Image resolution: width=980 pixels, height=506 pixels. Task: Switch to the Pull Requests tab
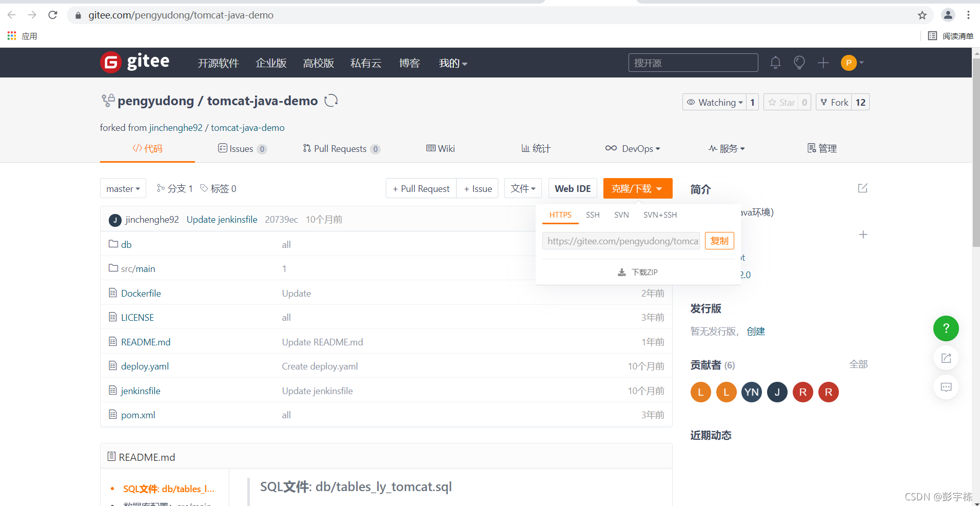tap(342, 148)
